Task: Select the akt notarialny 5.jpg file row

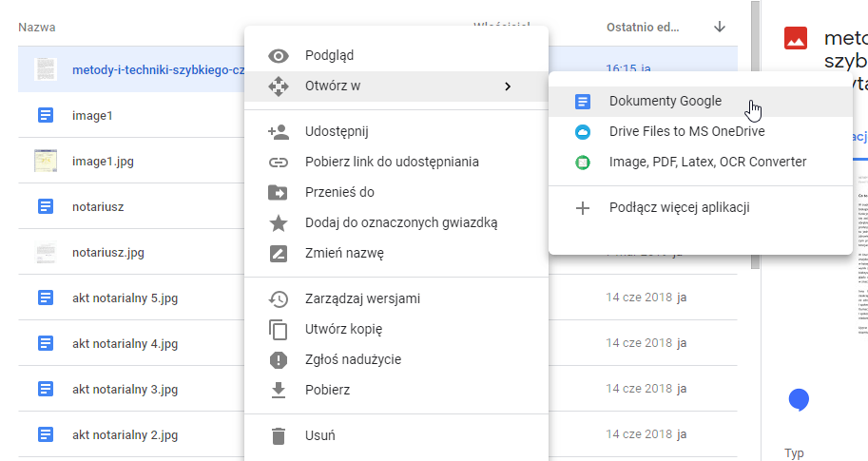Action: pyautogui.click(x=124, y=298)
